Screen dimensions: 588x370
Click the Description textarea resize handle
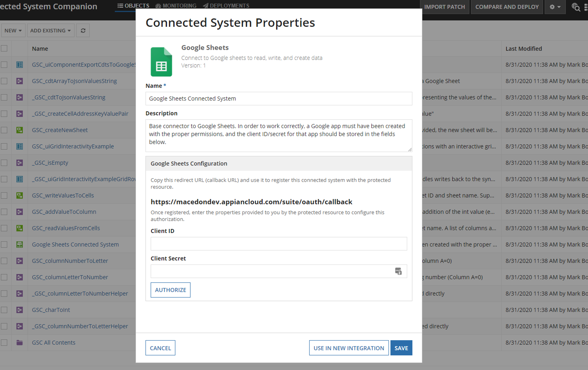[410, 150]
